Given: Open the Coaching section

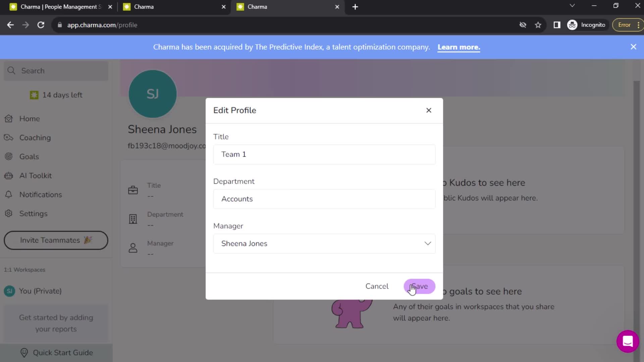Looking at the screenshot, I should pos(35,137).
